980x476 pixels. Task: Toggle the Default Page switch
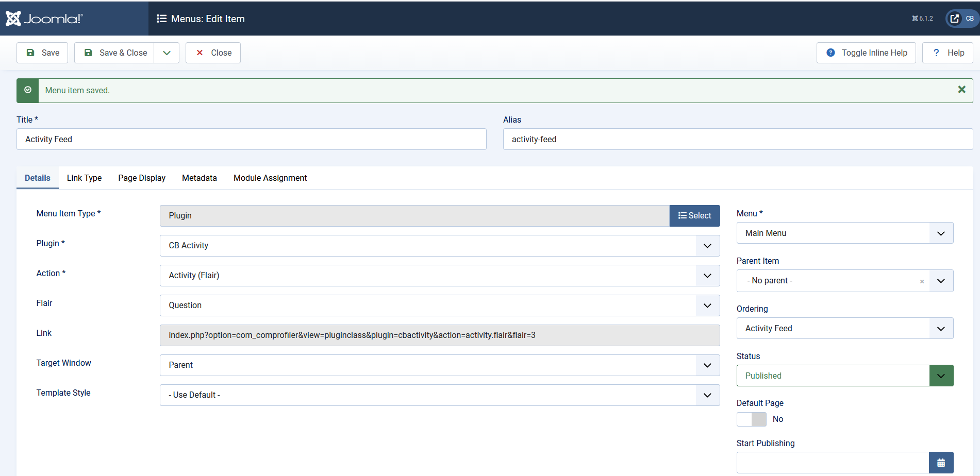[x=752, y=419]
